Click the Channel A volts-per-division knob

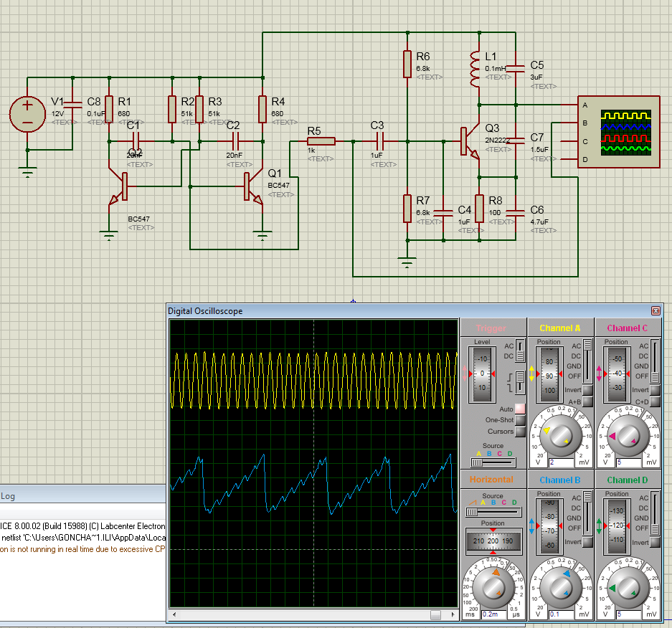click(x=560, y=436)
